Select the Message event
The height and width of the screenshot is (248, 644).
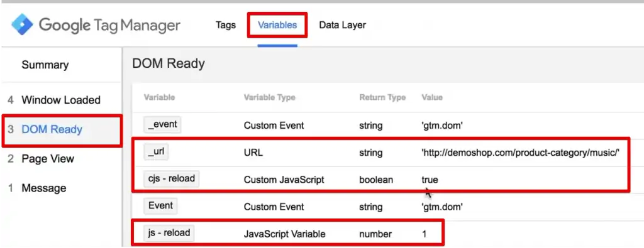pyautogui.click(x=44, y=188)
